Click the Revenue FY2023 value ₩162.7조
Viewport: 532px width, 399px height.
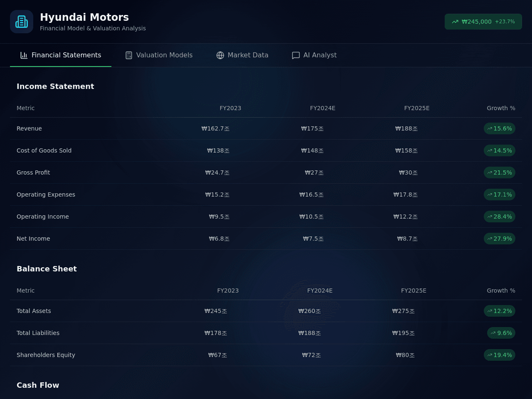pyautogui.click(x=215, y=128)
